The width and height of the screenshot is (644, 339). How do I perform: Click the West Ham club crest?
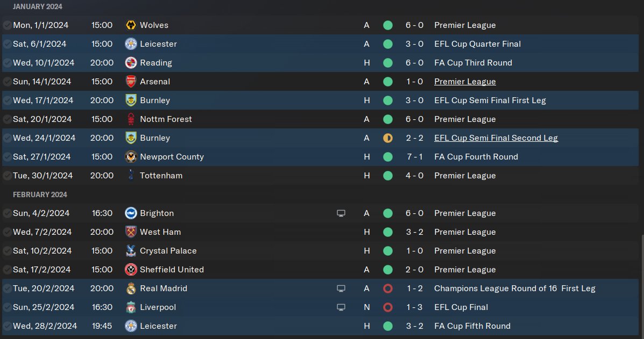(130, 232)
